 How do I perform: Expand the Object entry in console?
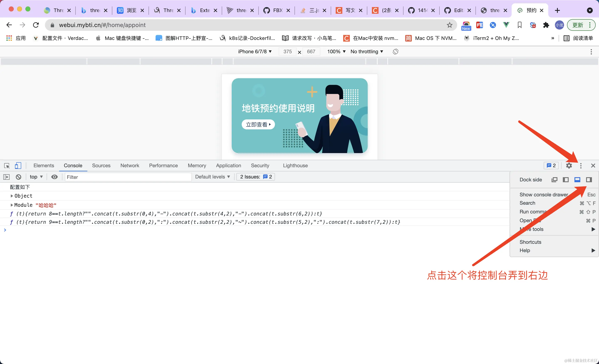coord(12,196)
